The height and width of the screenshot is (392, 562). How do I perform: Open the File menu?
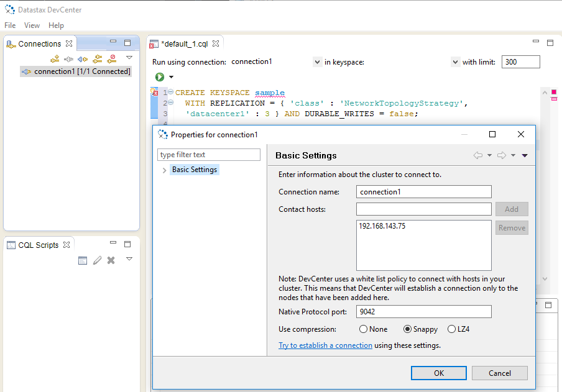9,25
